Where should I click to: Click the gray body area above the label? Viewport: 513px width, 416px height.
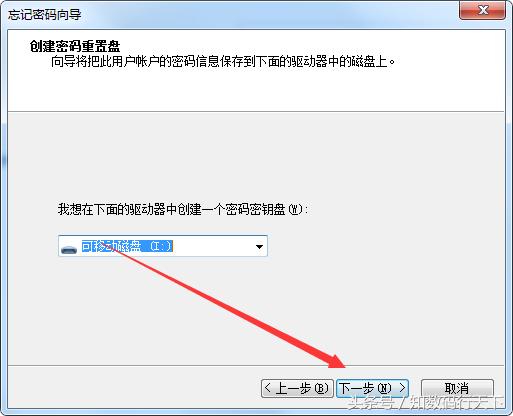(256, 157)
